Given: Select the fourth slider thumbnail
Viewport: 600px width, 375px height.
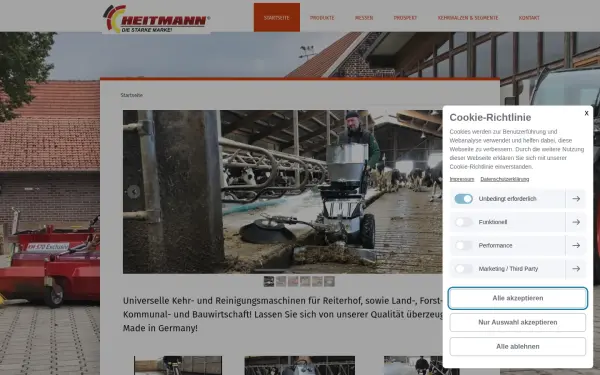Looking at the screenshot, I should pyautogui.click(x=305, y=281).
